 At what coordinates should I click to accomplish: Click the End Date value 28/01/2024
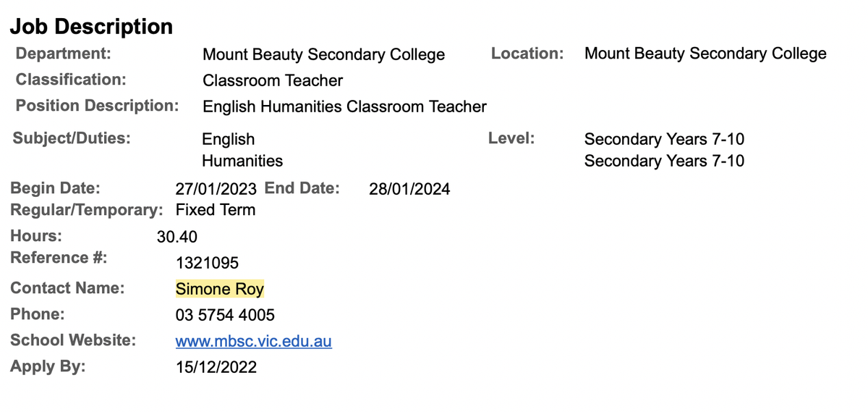409,189
